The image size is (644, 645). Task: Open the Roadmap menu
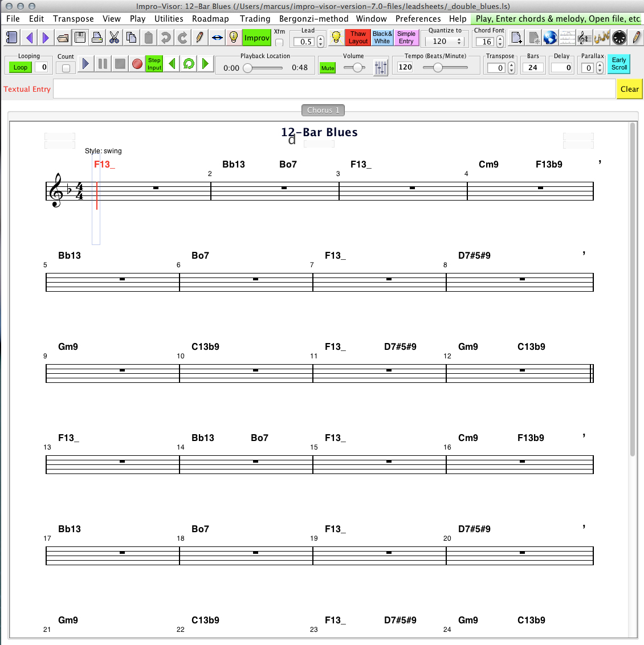(x=210, y=19)
